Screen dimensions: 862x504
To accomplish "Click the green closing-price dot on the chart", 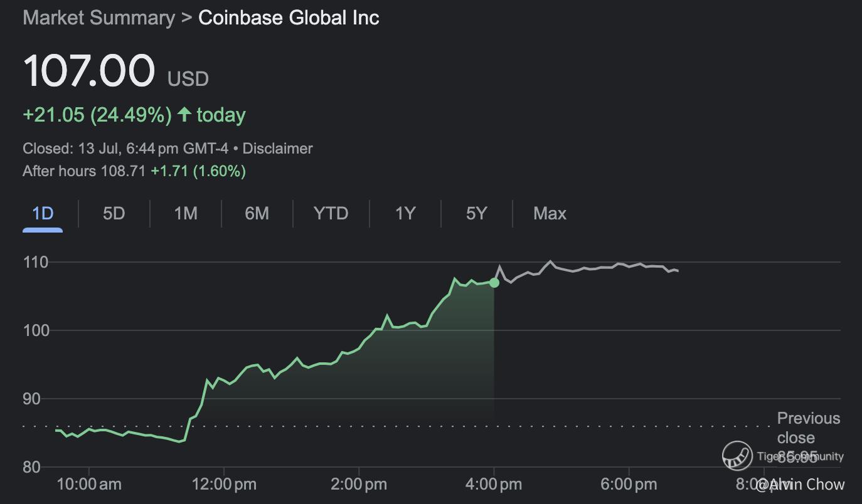I will (x=494, y=283).
